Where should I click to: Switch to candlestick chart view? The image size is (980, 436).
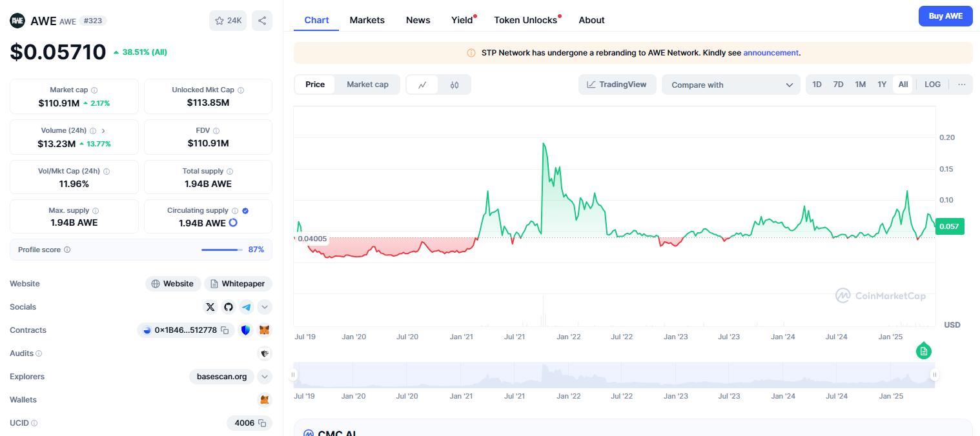click(x=454, y=84)
